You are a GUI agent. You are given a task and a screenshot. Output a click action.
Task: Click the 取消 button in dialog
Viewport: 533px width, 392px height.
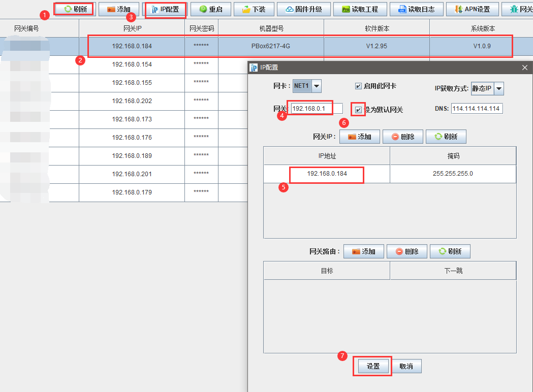[x=406, y=366]
